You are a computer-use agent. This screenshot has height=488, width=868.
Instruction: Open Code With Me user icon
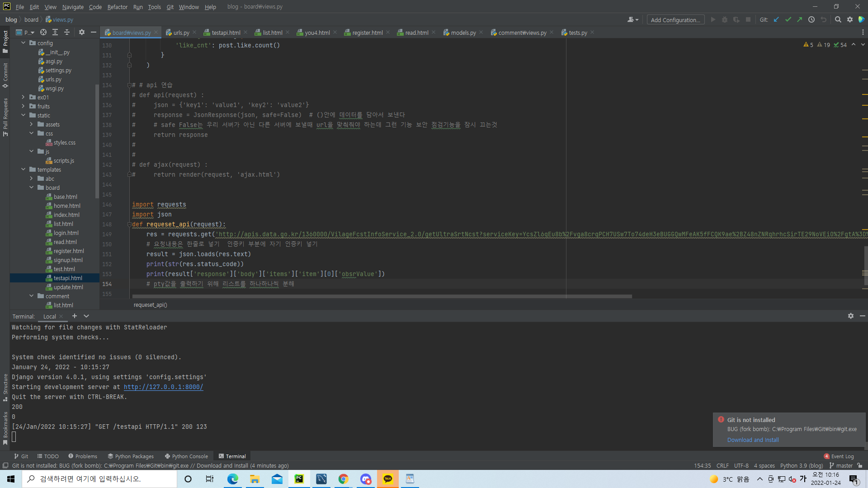coord(632,19)
